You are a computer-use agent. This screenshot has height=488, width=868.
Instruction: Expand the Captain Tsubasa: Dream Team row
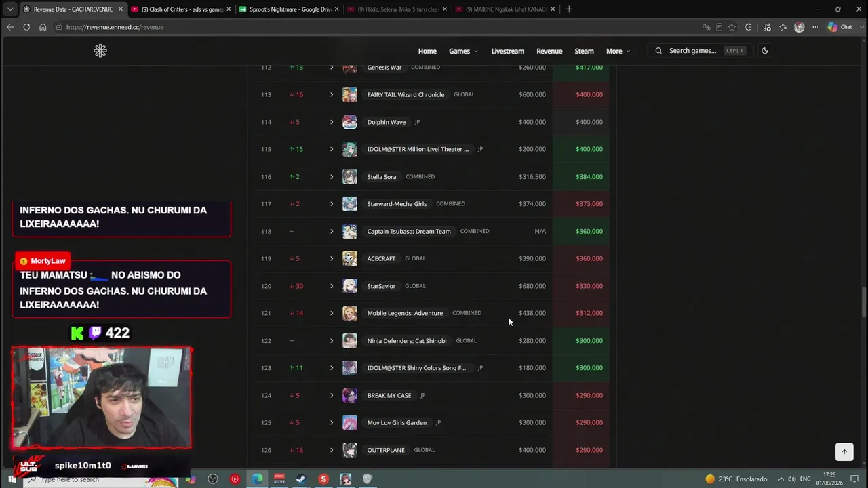[x=332, y=231]
